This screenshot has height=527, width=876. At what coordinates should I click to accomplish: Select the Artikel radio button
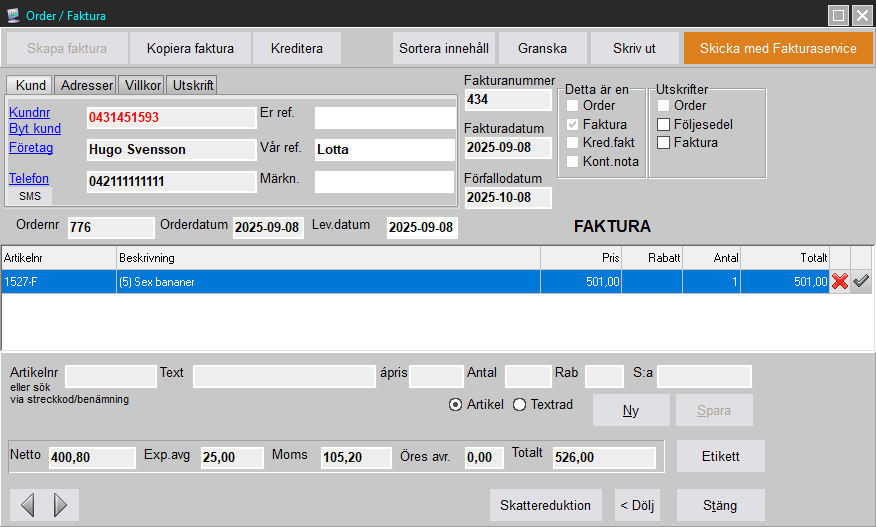(x=456, y=404)
